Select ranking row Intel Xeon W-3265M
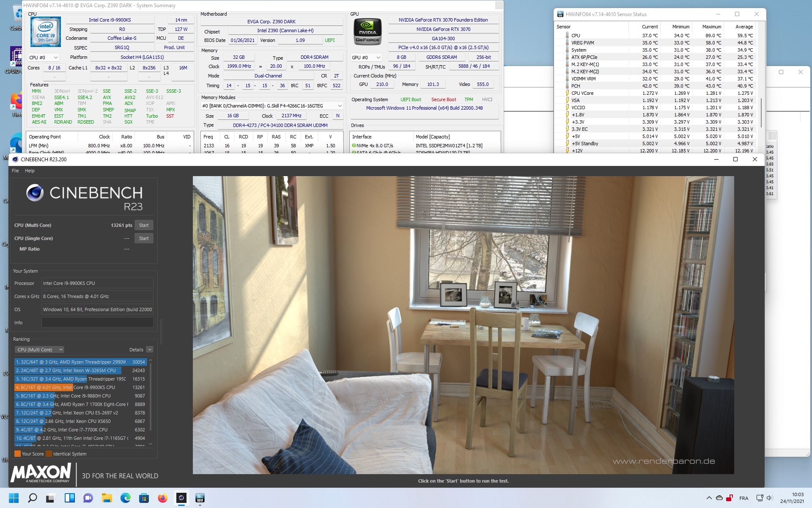 (x=80, y=370)
